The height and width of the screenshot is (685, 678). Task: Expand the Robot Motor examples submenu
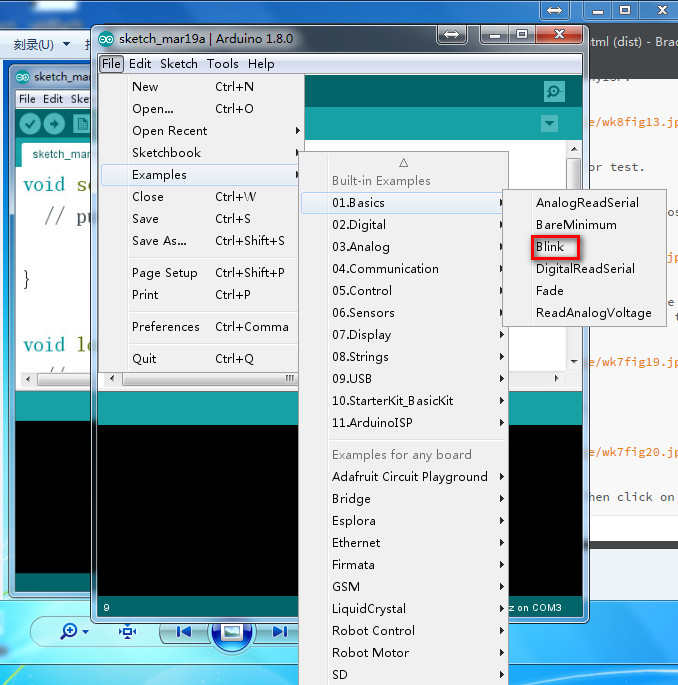click(404, 653)
